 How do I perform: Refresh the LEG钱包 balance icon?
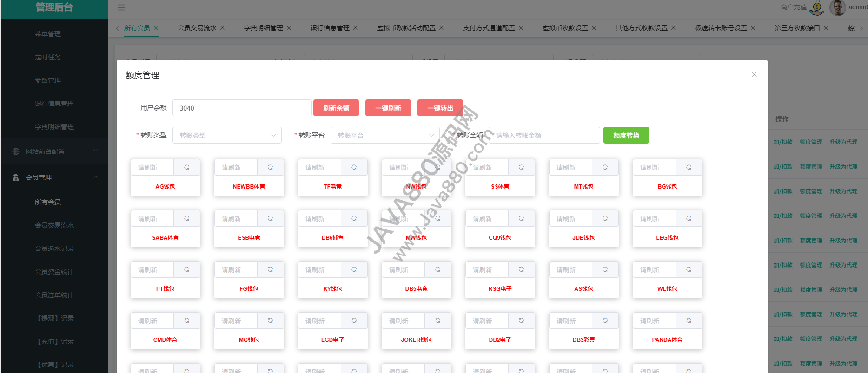[x=689, y=218]
